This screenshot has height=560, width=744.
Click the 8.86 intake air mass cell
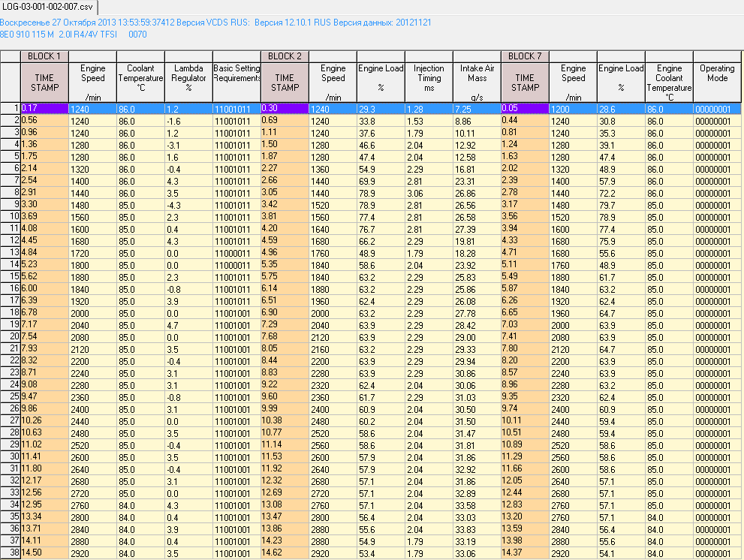click(x=477, y=121)
